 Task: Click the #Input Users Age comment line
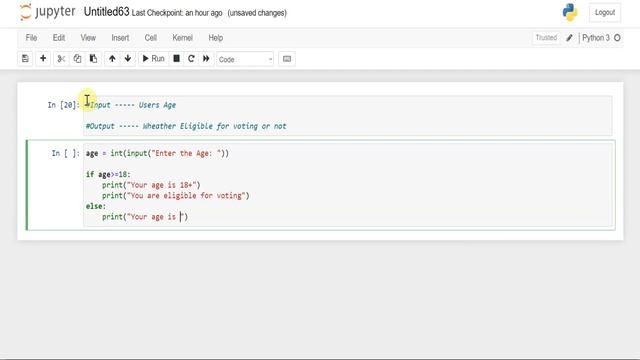click(x=131, y=105)
